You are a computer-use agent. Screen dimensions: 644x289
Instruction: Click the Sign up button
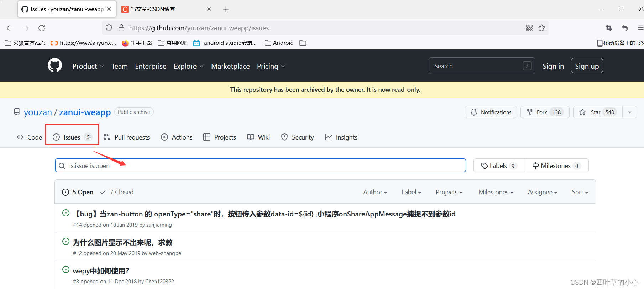click(587, 66)
